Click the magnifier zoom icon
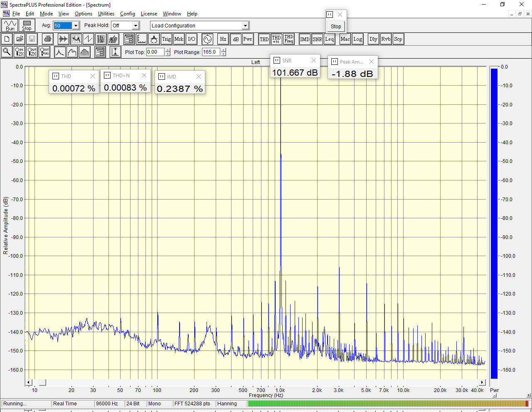 [x=7, y=52]
